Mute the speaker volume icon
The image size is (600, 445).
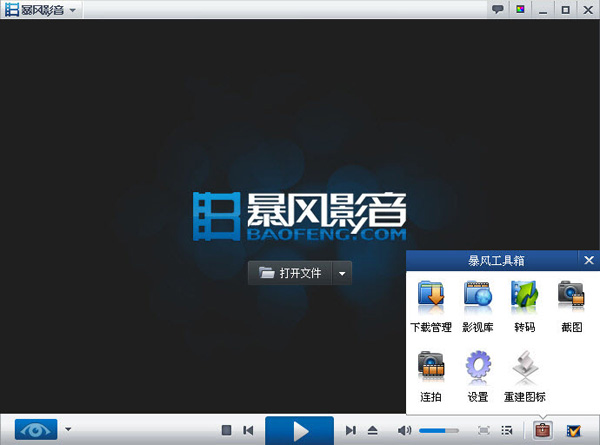click(x=404, y=430)
